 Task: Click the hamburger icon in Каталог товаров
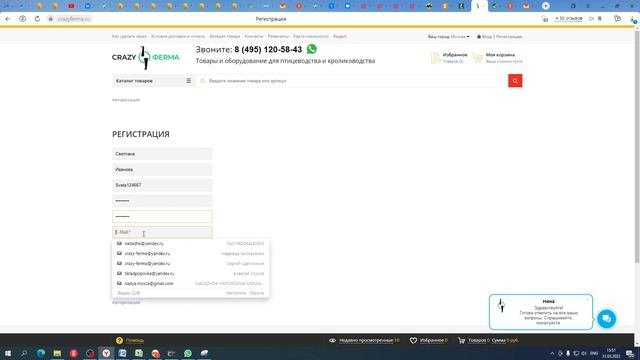(x=189, y=81)
